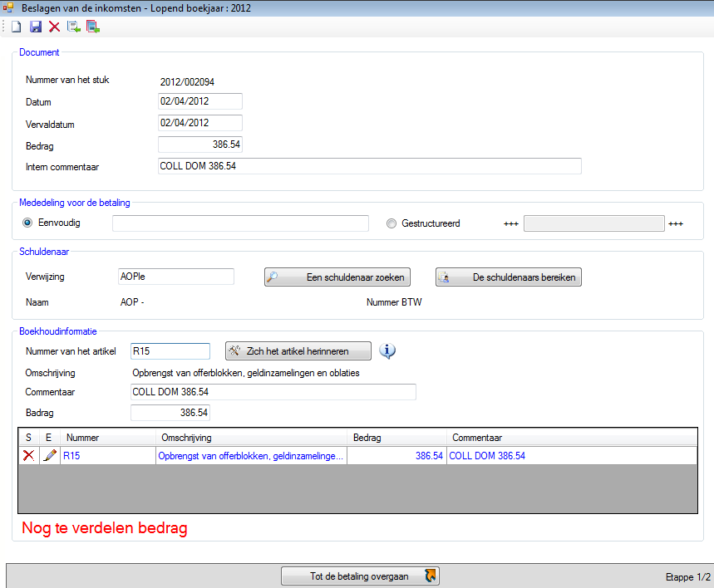Viewport: 714px width, 588px height.
Task: Click the structured message field between +++
Action: click(593, 223)
